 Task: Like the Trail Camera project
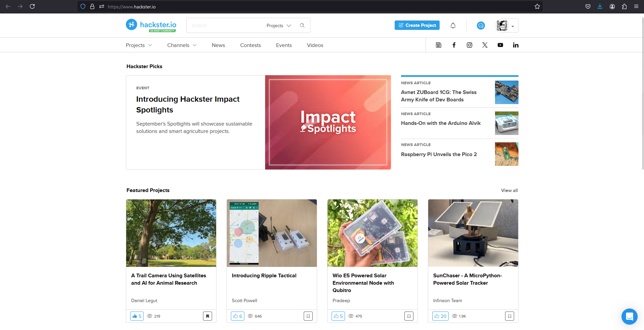[x=137, y=316]
